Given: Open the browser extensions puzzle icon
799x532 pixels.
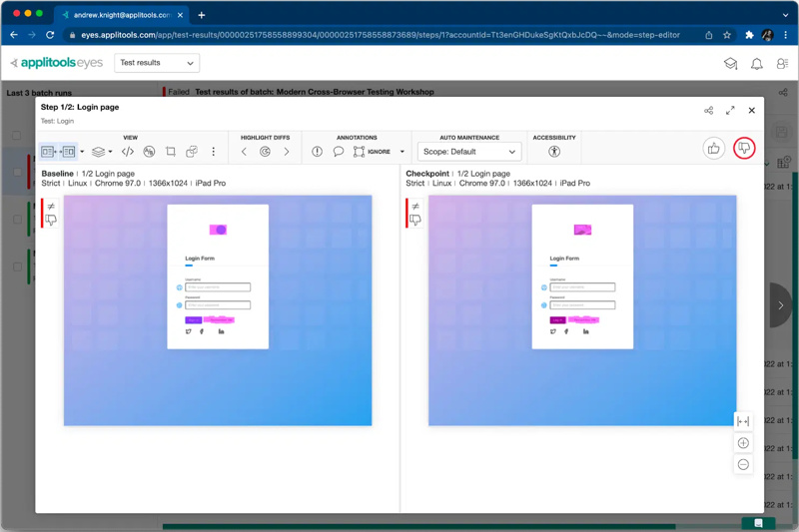Looking at the screenshot, I should [x=749, y=35].
